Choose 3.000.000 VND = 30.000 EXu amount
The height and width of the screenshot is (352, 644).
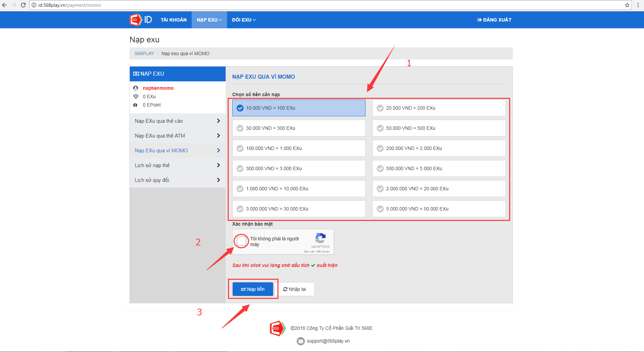click(299, 209)
